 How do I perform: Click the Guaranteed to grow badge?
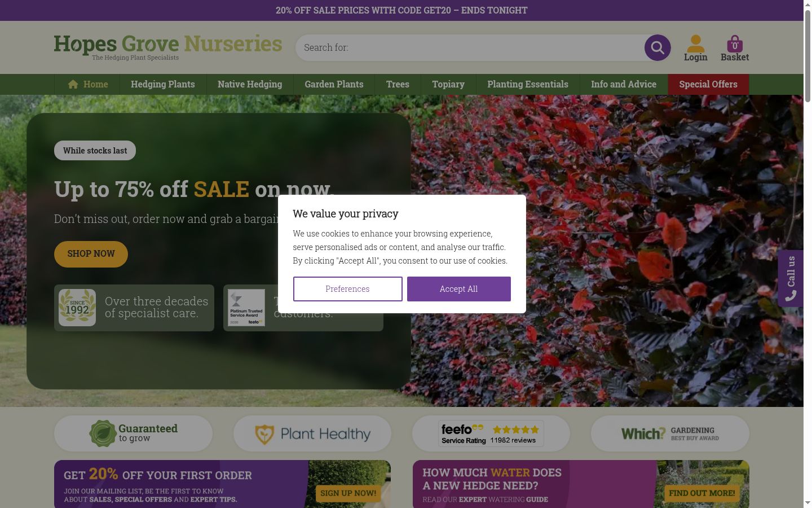click(x=133, y=433)
